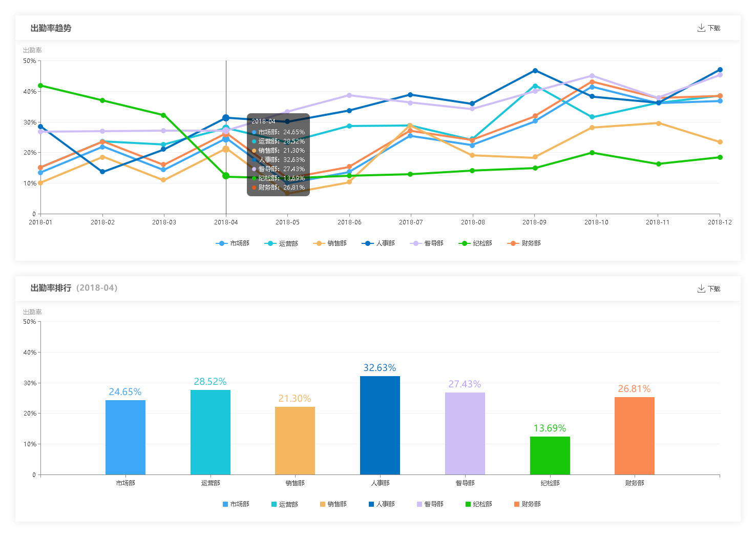Click 纪检部 legend item in line chart
The height and width of the screenshot is (537, 756).
[x=475, y=243]
